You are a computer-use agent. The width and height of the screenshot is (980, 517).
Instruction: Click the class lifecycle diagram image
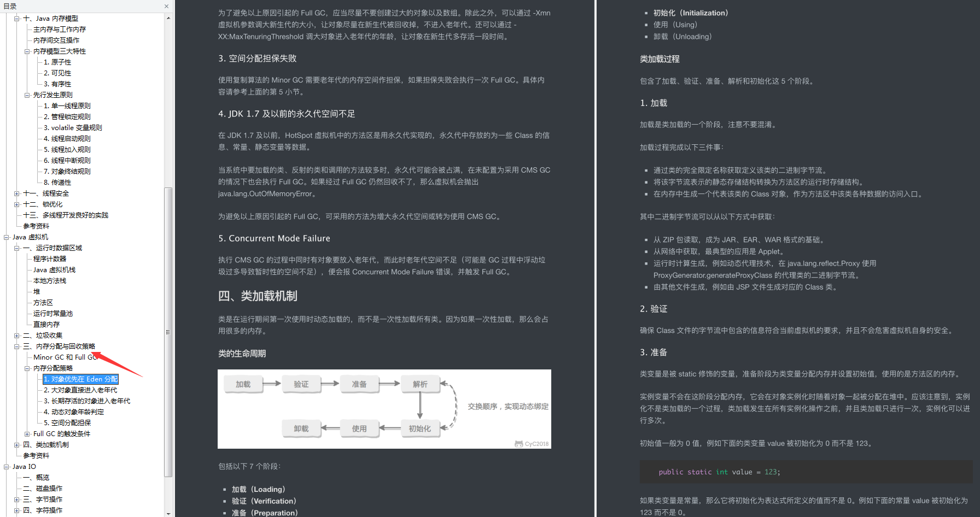click(x=384, y=409)
